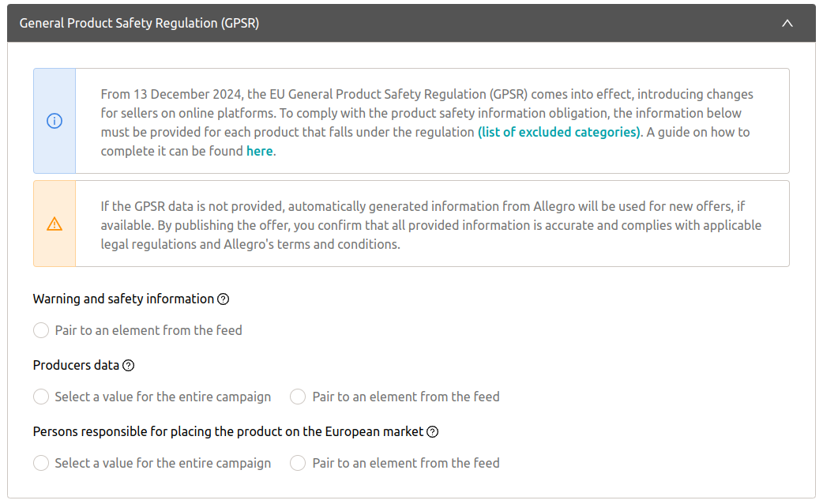The image size is (823, 504).
Task: Click the automatically generated information warning text
Action: tap(423, 206)
